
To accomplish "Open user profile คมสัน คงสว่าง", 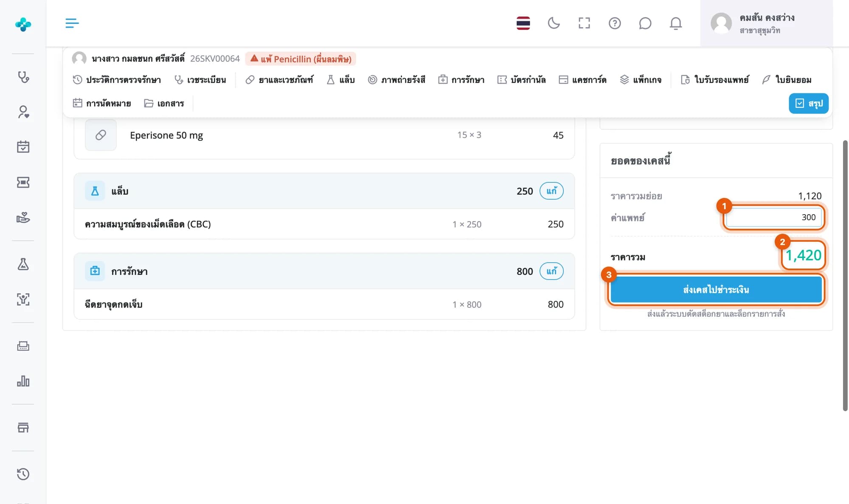I will click(766, 23).
